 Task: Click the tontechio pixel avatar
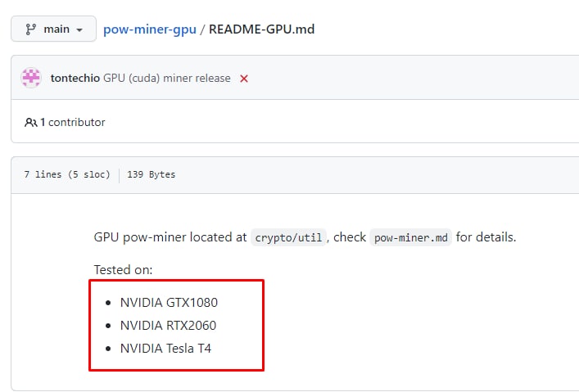pos(31,78)
